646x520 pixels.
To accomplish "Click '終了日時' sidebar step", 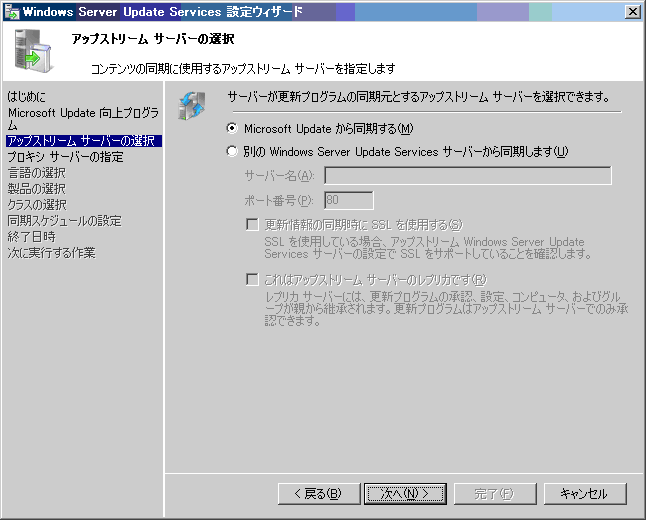I will (32, 237).
